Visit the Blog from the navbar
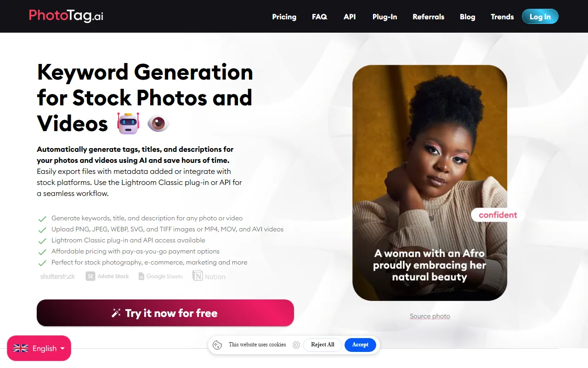The image size is (588, 368). point(468,17)
